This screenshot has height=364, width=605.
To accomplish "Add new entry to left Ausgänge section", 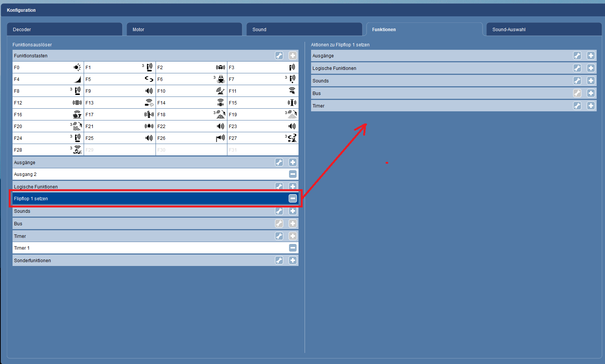I will tap(292, 163).
